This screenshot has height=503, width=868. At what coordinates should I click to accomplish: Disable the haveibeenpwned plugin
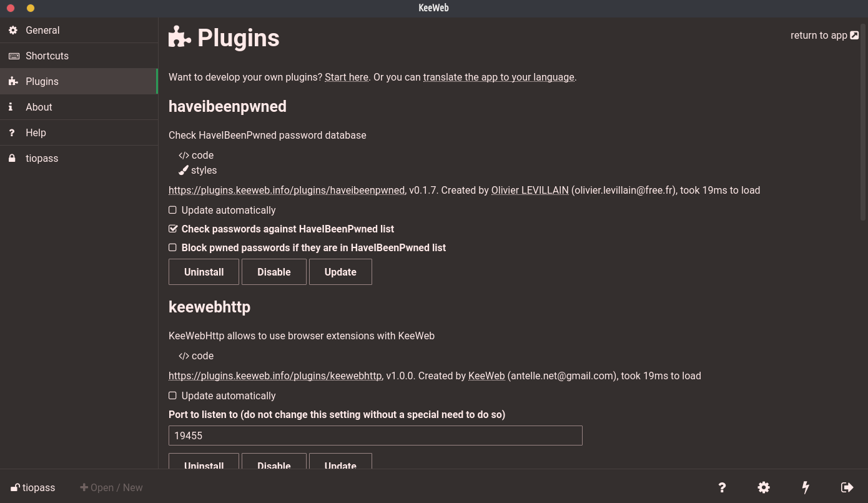point(274,272)
